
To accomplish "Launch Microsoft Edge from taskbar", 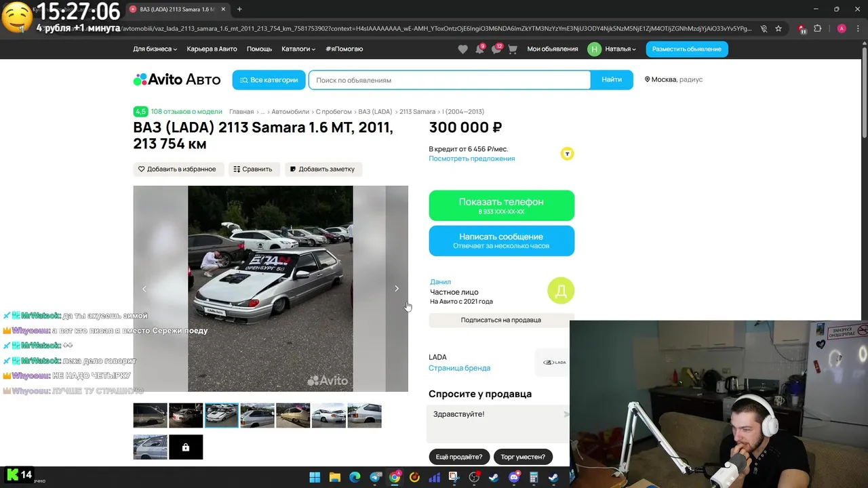I will [x=355, y=477].
